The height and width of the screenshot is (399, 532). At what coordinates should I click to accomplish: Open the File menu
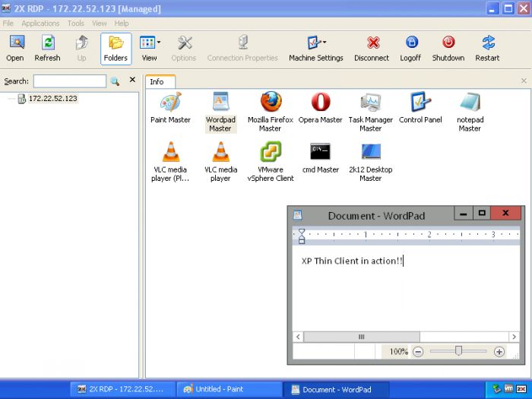pyautogui.click(x=8, y=24)
